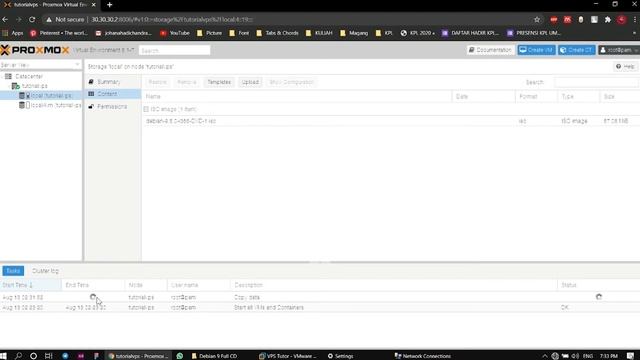Viewport: 640px width, 360px height.
Task: Open the KULIAH bookmark folder
Action: (319, 33)
